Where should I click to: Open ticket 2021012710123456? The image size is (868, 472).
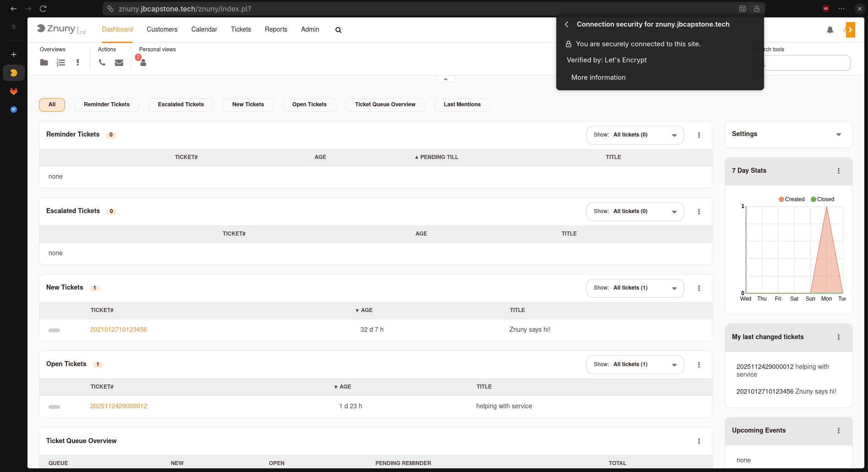pyautogui.click(x=118, y=329)
